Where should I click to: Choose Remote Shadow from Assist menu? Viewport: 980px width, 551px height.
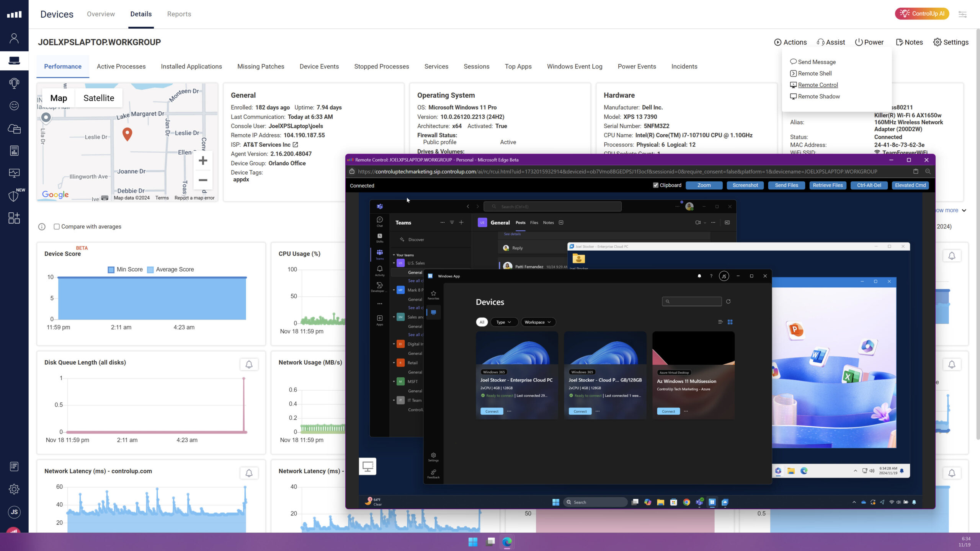(x=815, y=96)
